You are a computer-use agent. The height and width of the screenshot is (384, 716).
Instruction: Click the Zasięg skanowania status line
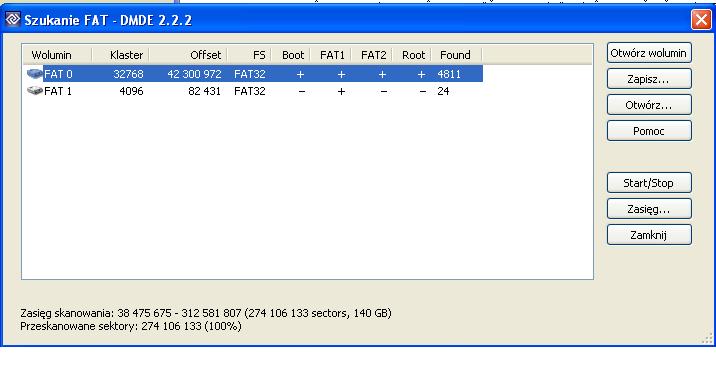coord(206,313)
